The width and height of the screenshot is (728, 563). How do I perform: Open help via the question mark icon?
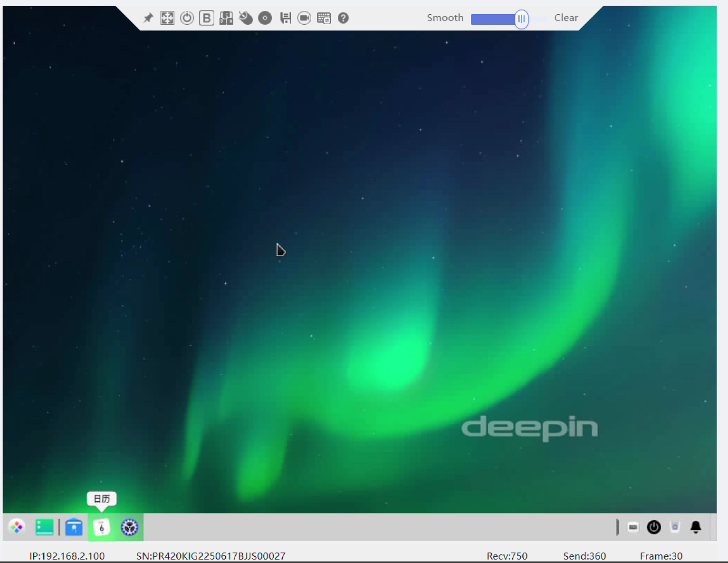click(x=343, y=18)
